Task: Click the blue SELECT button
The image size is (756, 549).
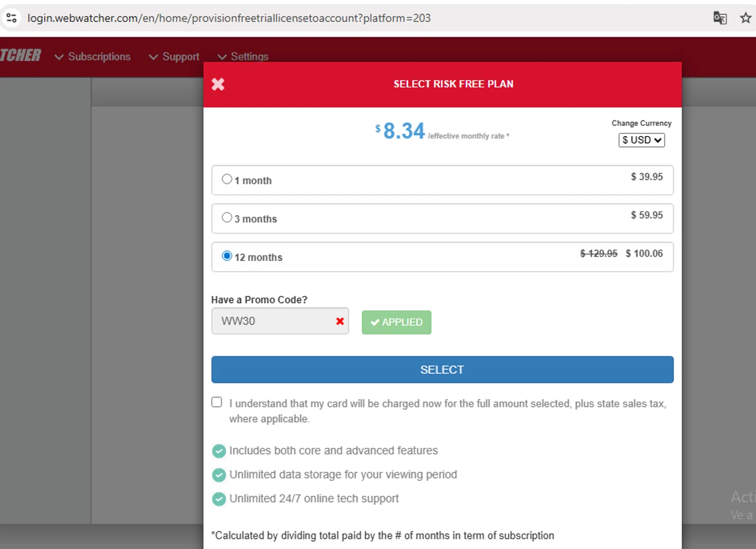Action: pyautogui.click(x=443, y=370)
